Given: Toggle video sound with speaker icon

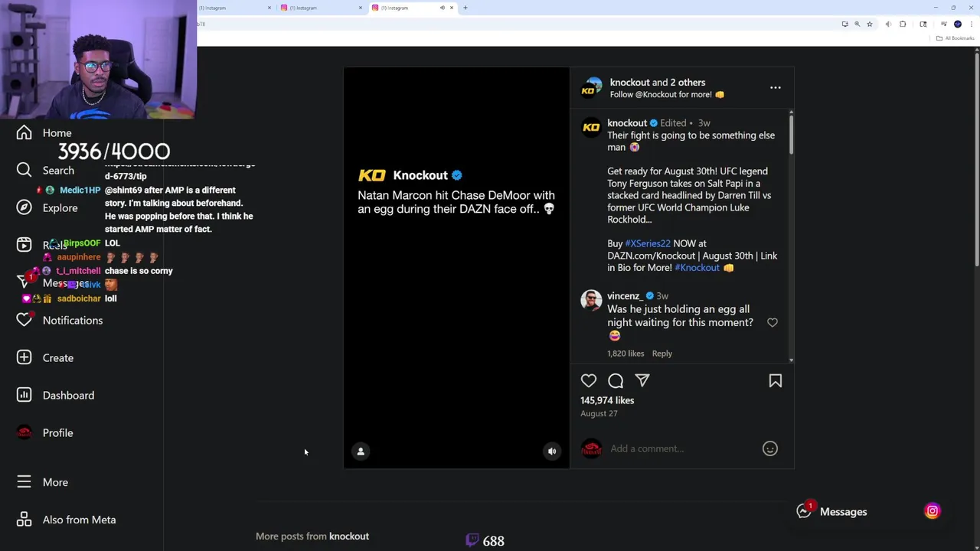Looking at the screenshot, I should (x=552, y=452).
